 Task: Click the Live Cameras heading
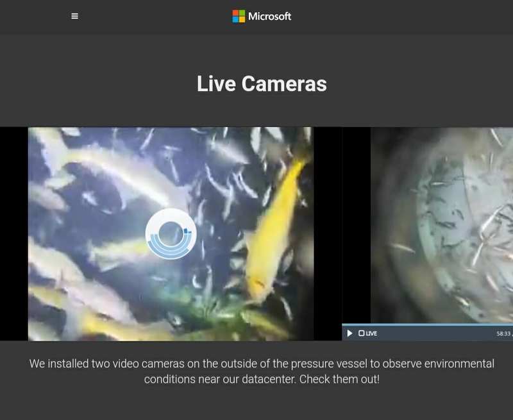[262, 83]
